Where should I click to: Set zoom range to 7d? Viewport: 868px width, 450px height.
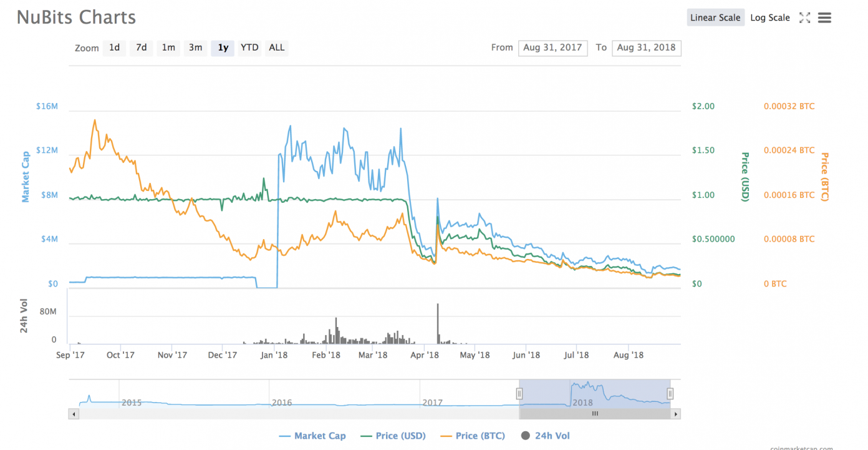tap(142, 47)
